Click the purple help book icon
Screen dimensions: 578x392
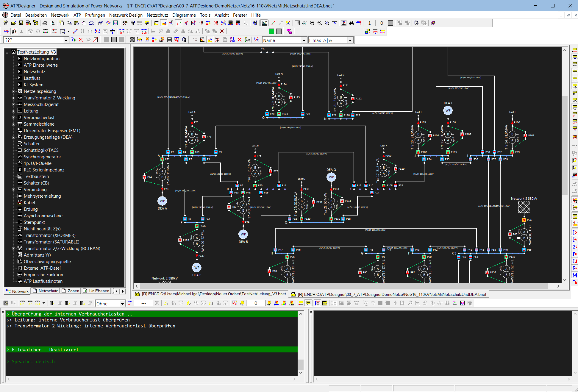coord(433,23)
